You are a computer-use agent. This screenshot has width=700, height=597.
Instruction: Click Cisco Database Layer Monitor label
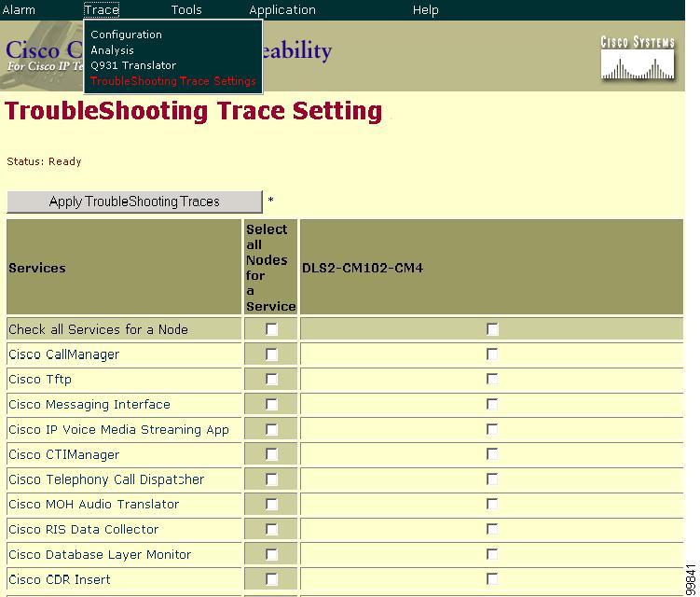coord(100,554)
